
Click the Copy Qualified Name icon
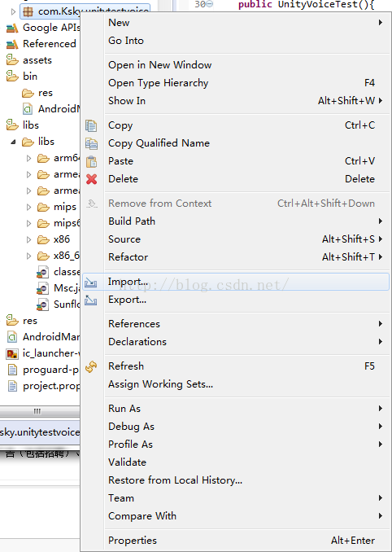91,143
